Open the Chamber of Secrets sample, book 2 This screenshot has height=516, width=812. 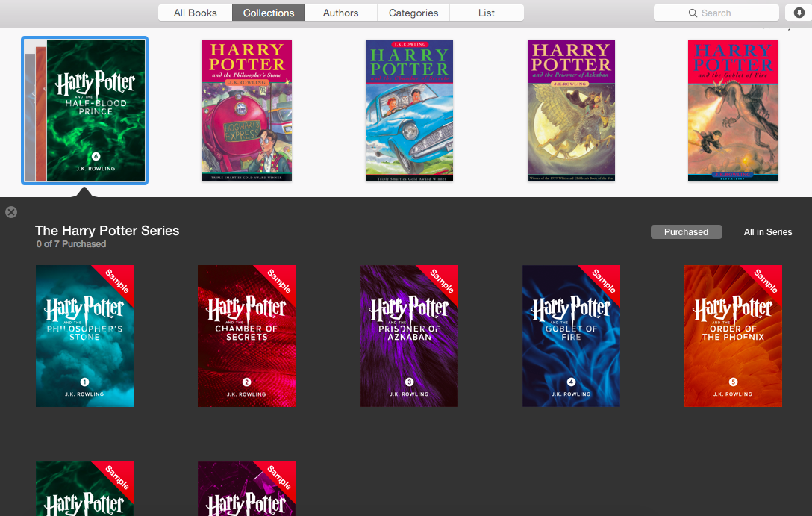[x=246, y=336]
